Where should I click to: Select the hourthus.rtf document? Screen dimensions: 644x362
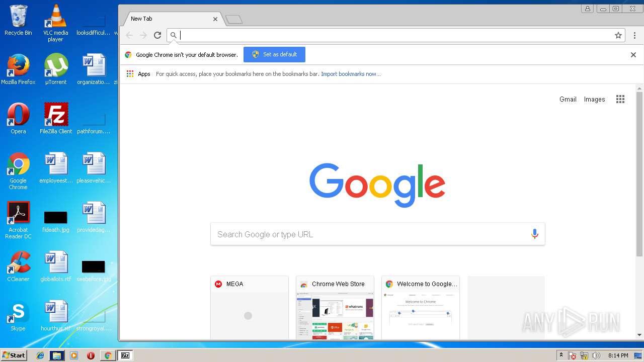(x=55, y=316)
